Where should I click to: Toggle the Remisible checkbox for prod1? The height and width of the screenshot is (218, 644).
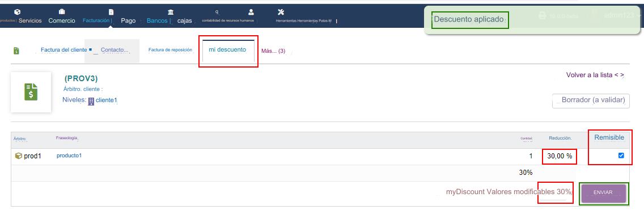(x=621, y=156)
